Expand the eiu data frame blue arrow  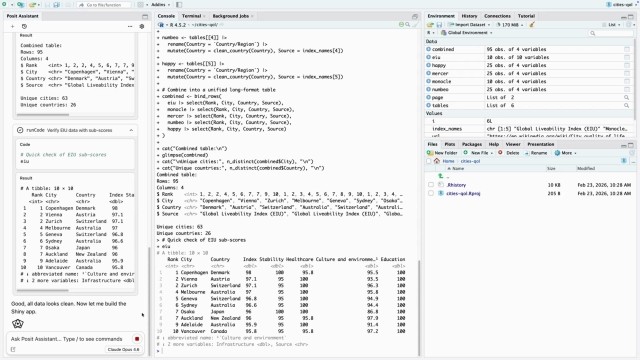point(429,57)
